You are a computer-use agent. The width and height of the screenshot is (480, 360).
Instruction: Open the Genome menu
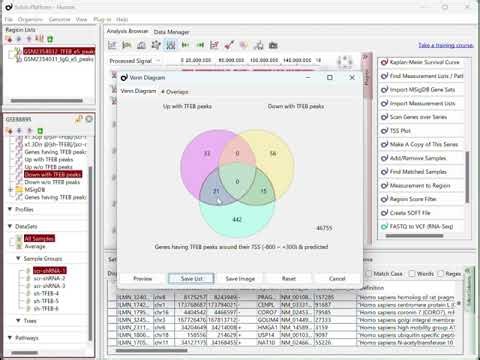[x=59, y=20]
